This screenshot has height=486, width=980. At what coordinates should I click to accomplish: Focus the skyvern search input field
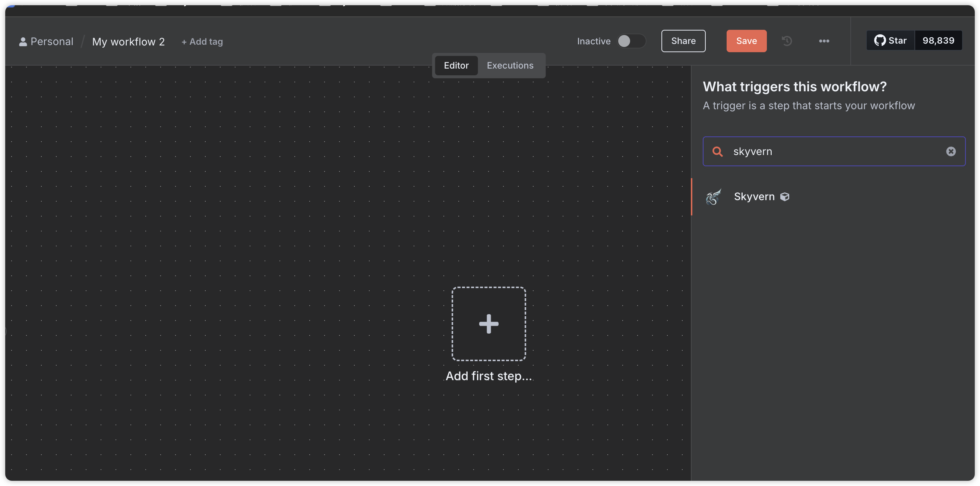tap(833, 151)
